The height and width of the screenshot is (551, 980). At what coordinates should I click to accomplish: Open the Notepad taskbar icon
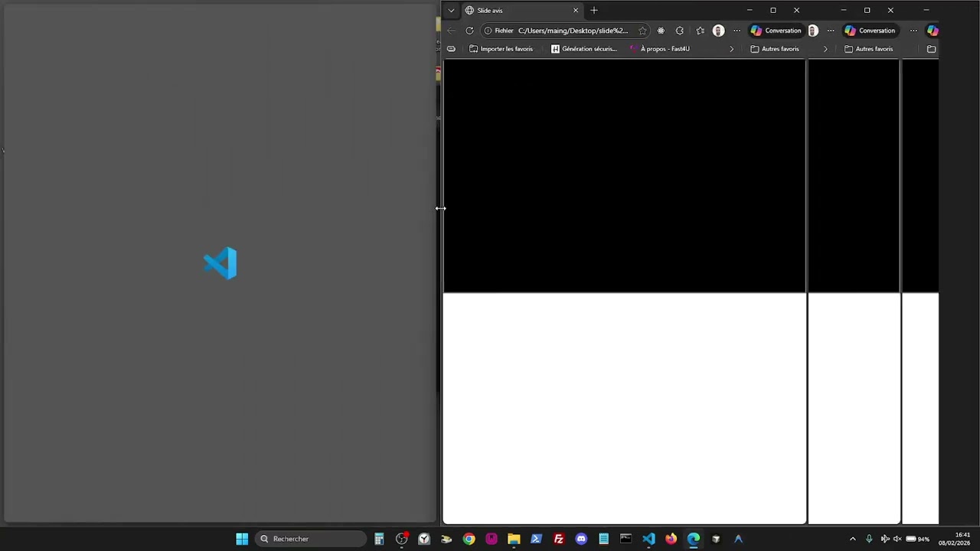pos(603,539)
